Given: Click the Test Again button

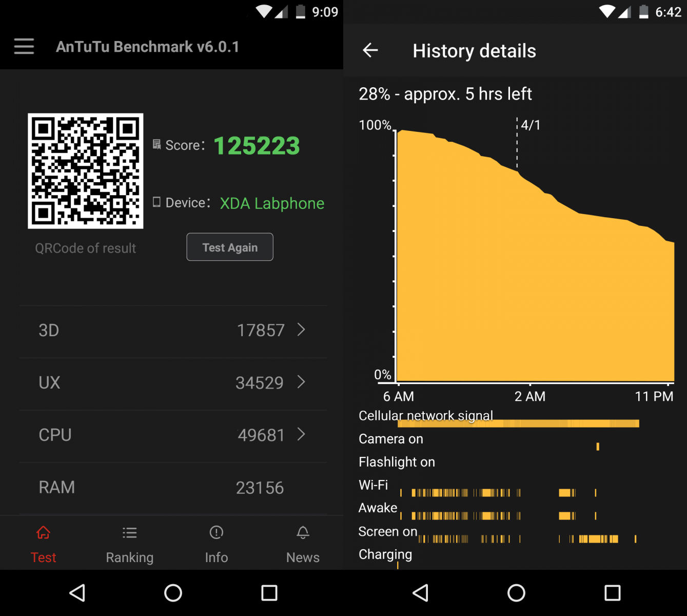Looking at the screenshot, I should 230,247.
